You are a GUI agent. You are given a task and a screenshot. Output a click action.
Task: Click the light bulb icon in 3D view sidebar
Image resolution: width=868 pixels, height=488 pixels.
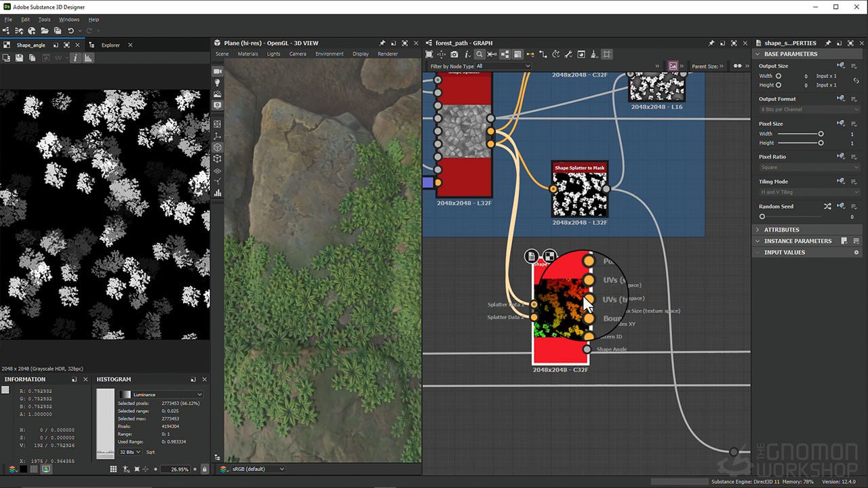point(218,83)
